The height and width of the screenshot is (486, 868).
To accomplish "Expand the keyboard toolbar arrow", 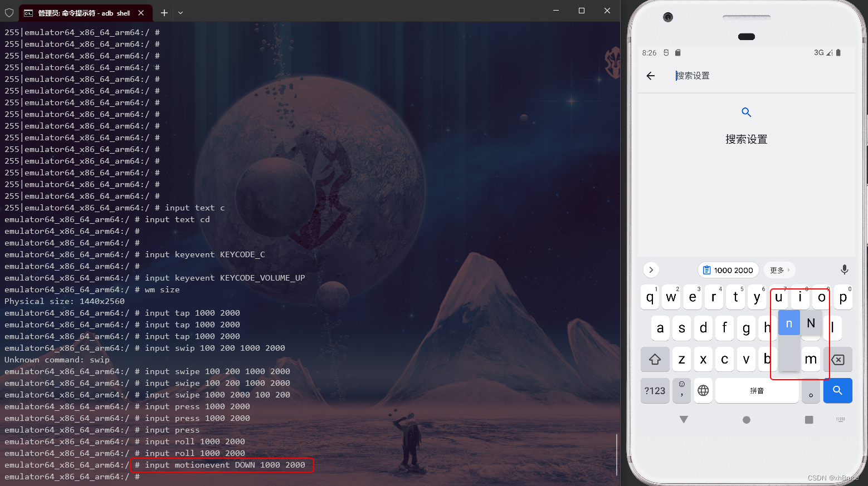I will click(651, 270).
